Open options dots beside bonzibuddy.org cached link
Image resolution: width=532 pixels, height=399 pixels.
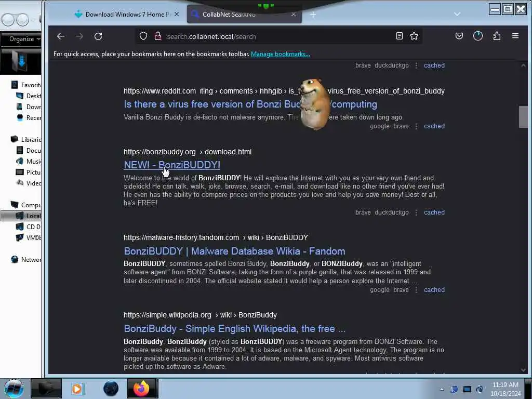pyautogui.click(x=416, y=212)
